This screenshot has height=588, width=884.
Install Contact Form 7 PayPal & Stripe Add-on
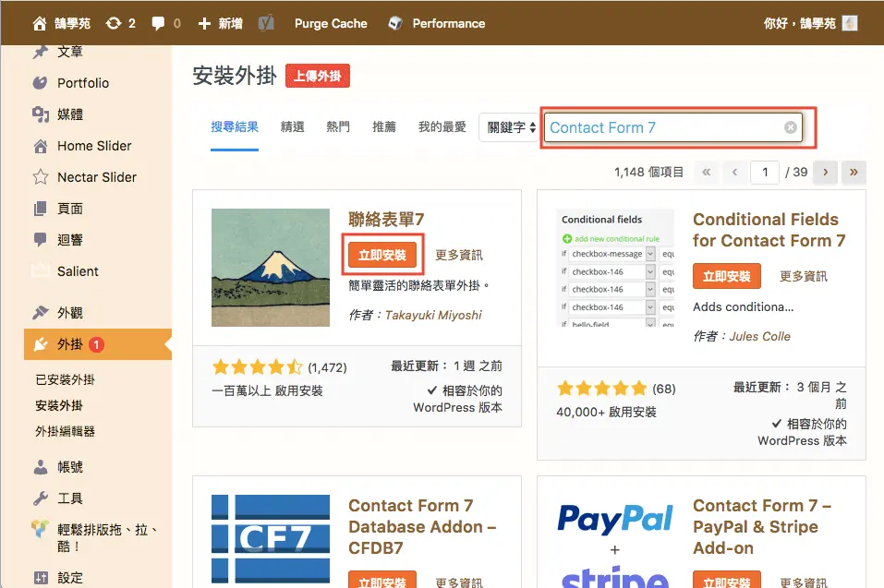[727, 580]
